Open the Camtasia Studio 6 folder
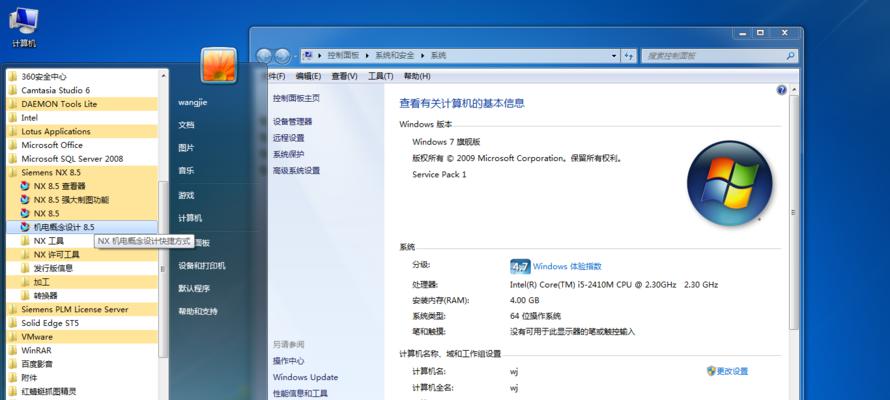 (x=82, y=90)
